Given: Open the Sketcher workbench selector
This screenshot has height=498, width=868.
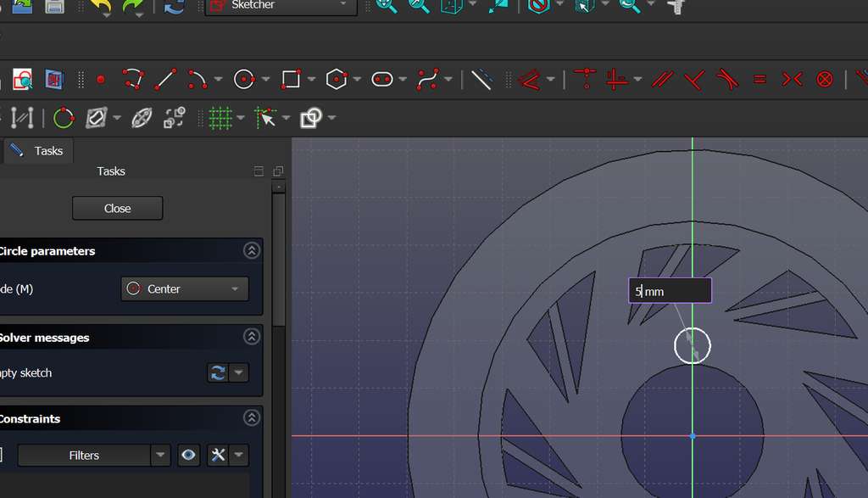Looking at the screenshot, I should coord(281,6).
